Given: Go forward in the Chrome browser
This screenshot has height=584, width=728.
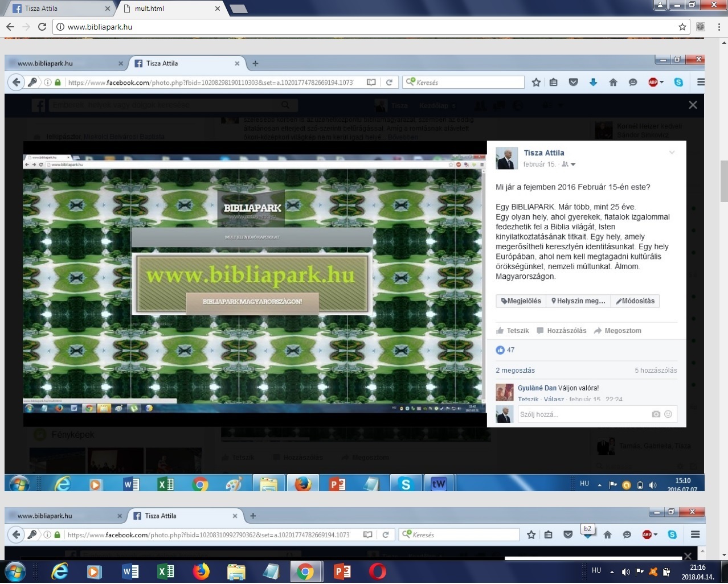Looking at the screenshot, I should pyautogui.click(x=26, y=27).
